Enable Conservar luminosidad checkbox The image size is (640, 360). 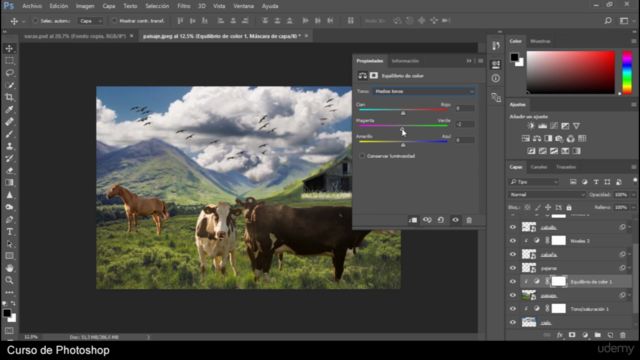(x=362, y=156)
